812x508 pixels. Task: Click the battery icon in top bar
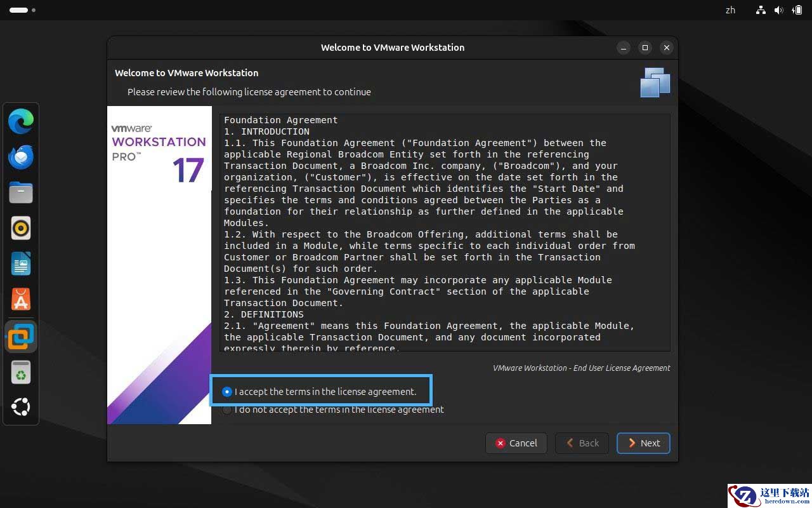(x=797, y=10)
